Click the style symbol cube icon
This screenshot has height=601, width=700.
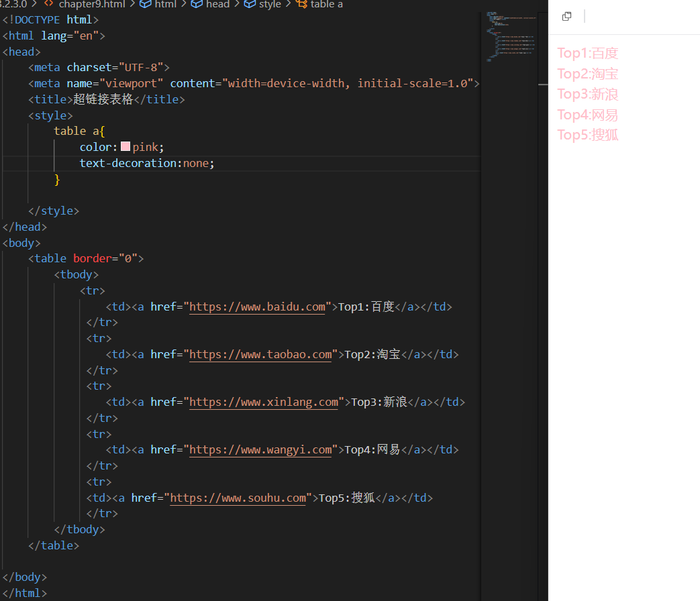click(250, 4)
